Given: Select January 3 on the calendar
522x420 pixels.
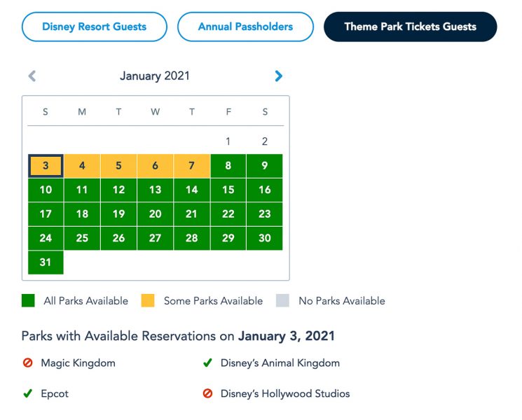Looking at the screenshot, I should click(x=46, y=166).
